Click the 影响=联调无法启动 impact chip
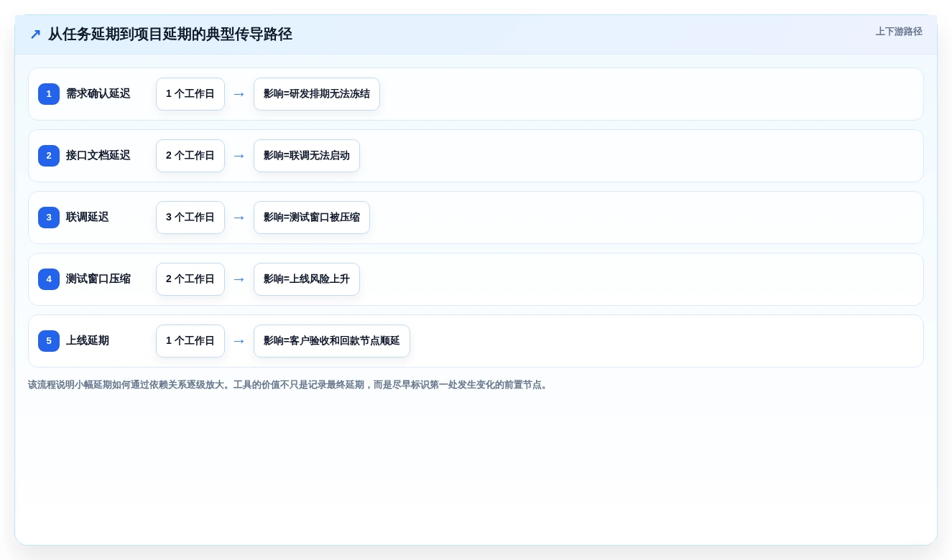 pyautogui.click(x=307, y=156)
